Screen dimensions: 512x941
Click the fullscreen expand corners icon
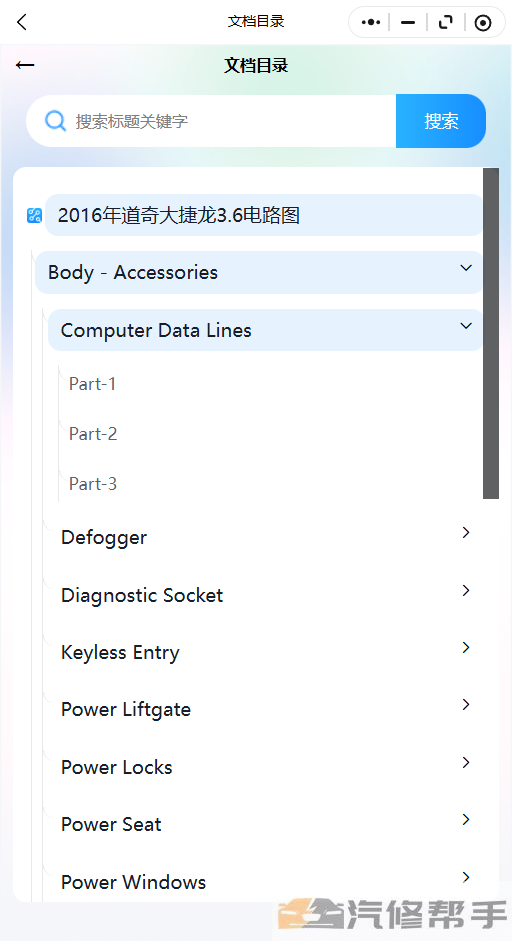click(x=445, y=22)
